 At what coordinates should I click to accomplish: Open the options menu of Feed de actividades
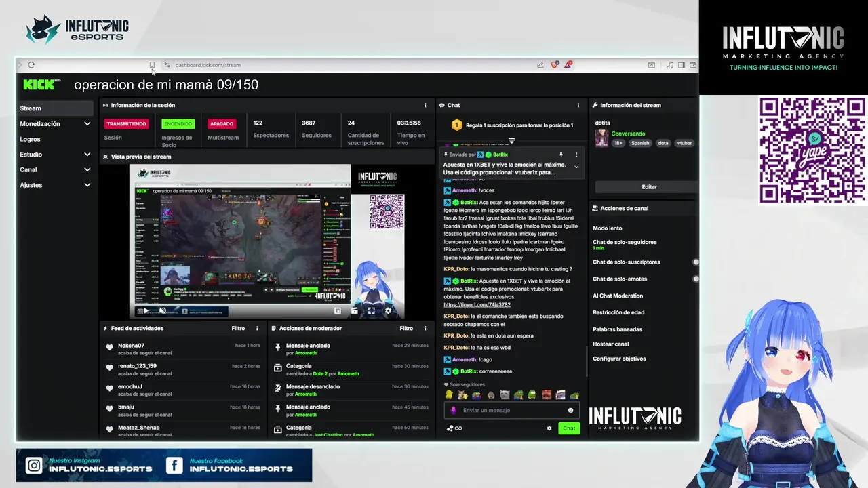[257, 328]
